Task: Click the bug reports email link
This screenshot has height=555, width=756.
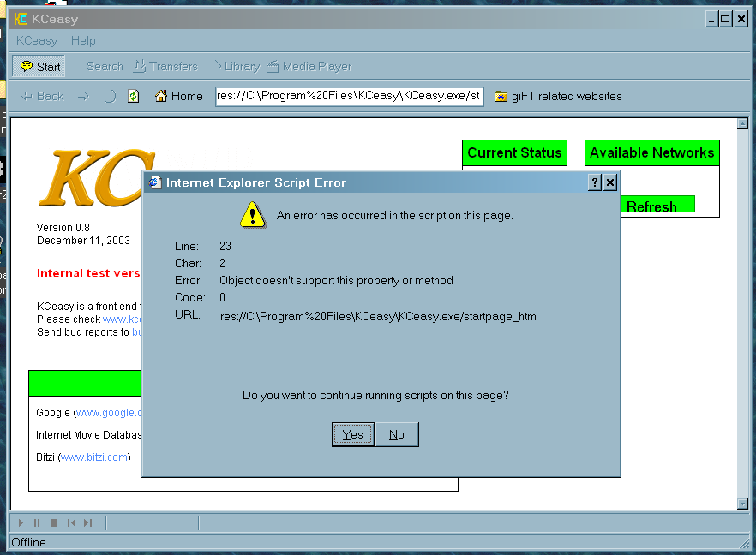Action: pos(136,332)
